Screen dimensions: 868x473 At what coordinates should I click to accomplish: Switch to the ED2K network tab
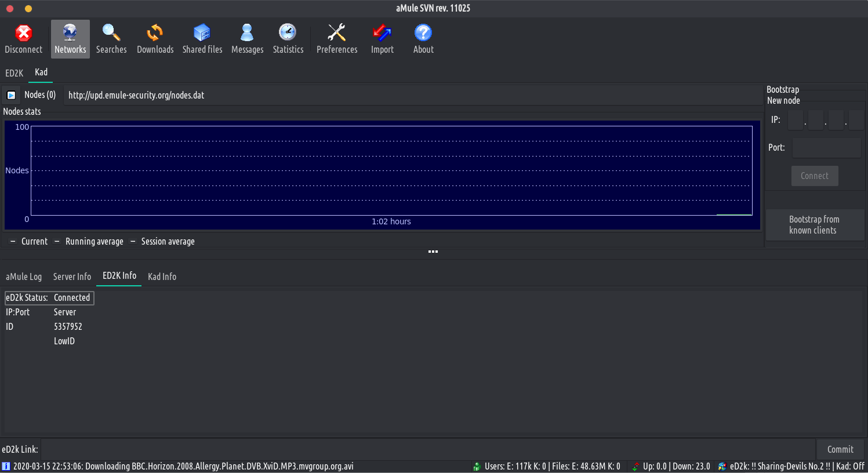click(14, 73)
